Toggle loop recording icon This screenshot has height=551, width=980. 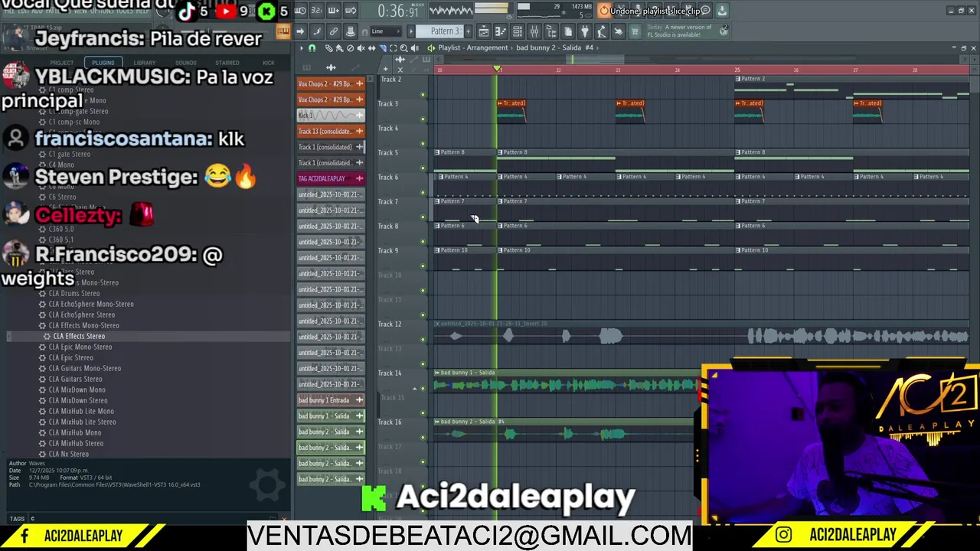pos(351,11)
